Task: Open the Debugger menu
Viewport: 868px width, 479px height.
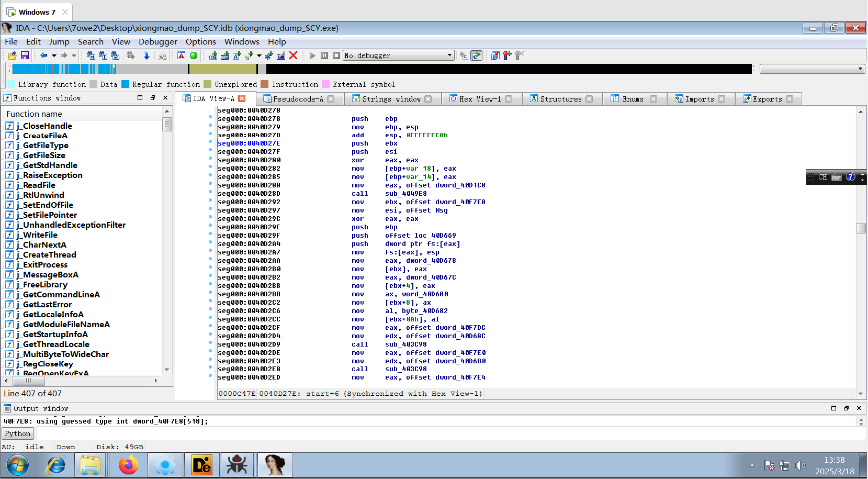Action: pos(157,42)
